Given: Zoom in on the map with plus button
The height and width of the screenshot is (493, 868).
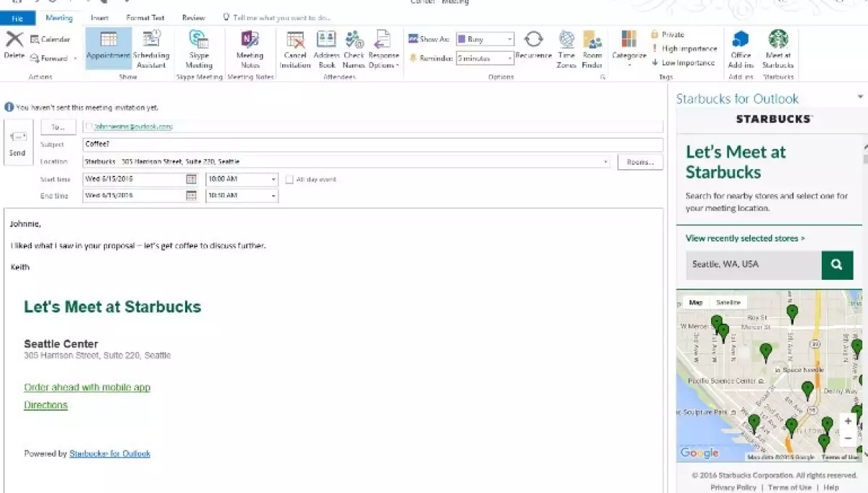Looking at the screenshot, I should point(848,421).
